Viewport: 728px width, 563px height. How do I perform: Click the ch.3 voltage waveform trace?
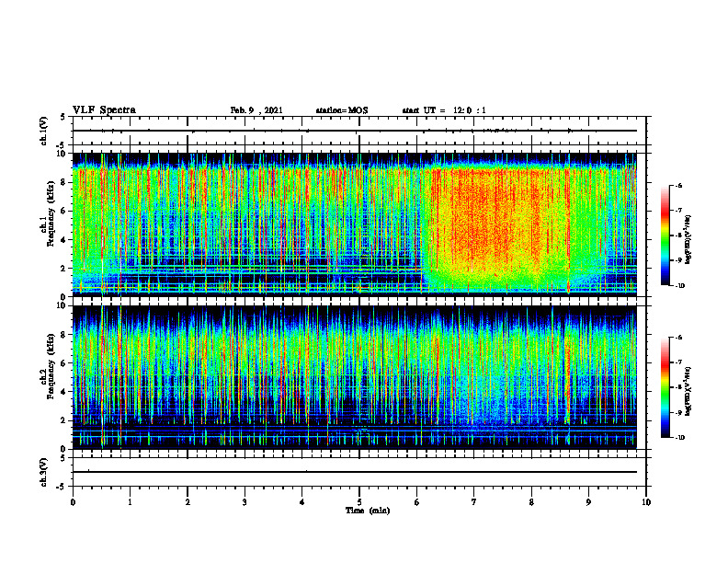(355, 472)
